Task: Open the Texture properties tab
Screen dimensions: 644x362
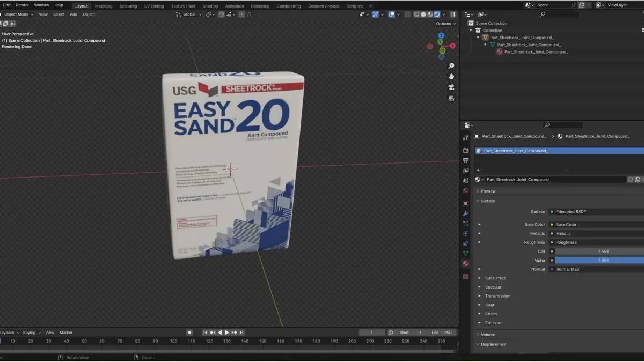Action: point(465,276)
